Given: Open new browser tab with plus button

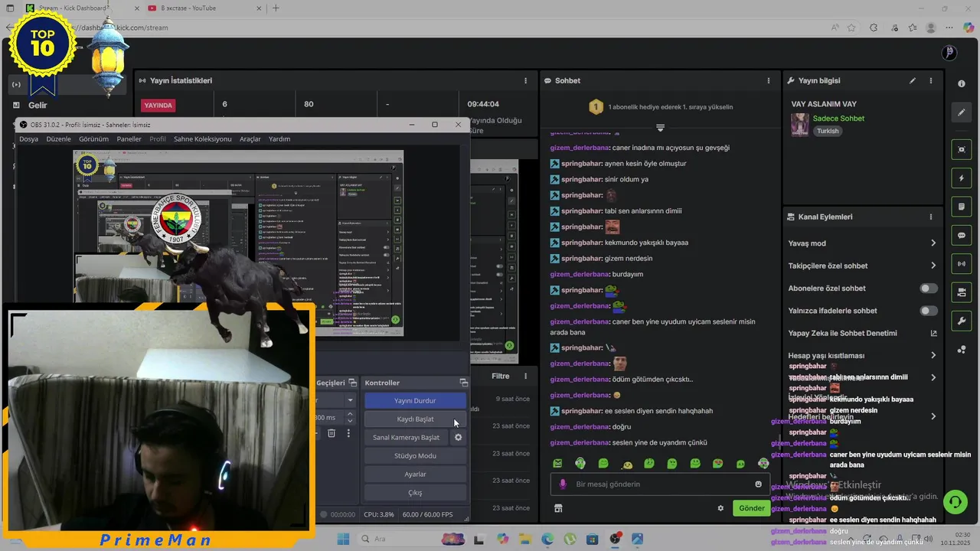Looking at the screenshot, I should (276, 8).
